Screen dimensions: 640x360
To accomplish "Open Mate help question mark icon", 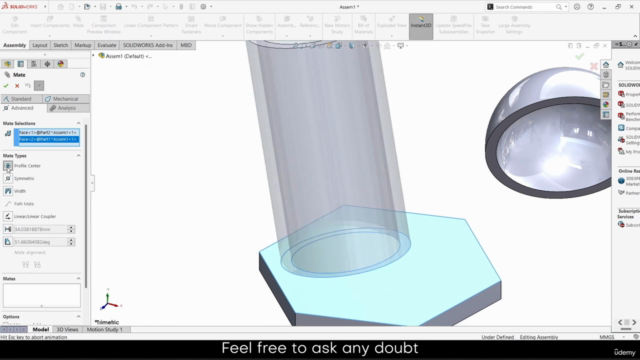I will (82, 75).
